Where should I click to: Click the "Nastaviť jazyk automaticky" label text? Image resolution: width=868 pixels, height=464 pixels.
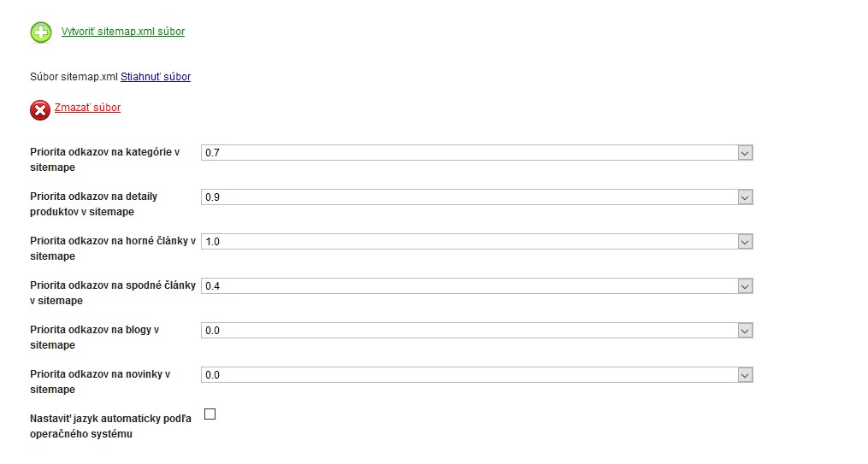point(111,426)
